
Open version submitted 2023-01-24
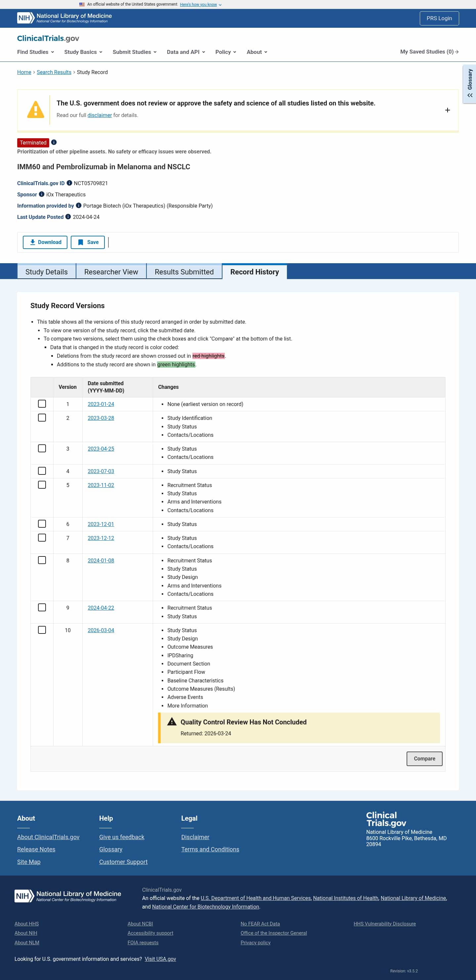[101, 404]
